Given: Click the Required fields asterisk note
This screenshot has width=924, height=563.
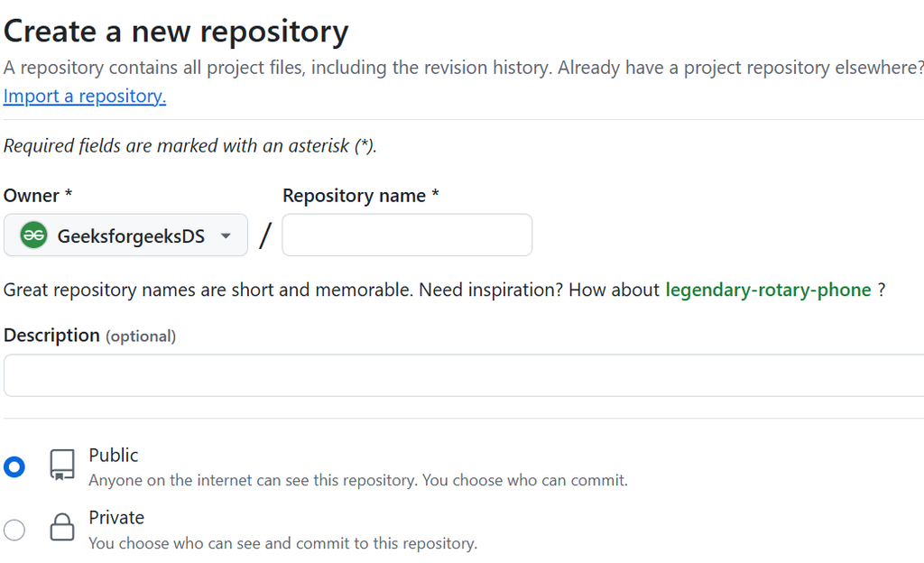Looking at the screenshot, I should coord(189,146).
